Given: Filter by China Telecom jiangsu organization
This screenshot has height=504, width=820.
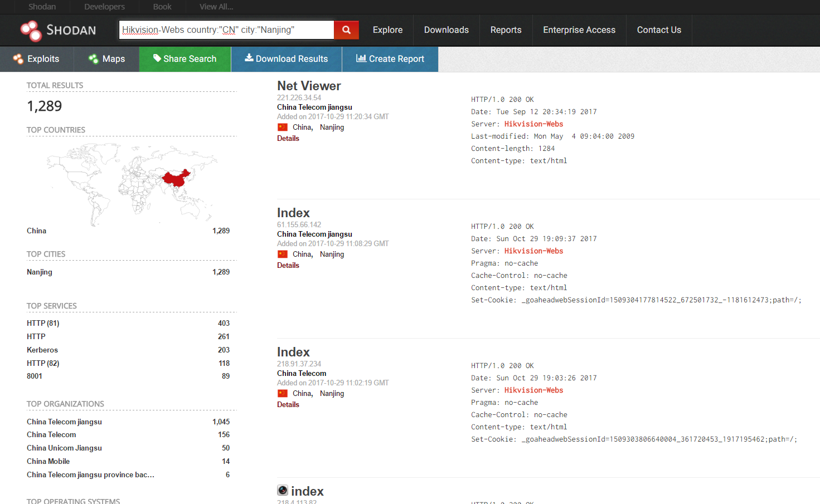Looking at the screenshot, I should point(64,422).
